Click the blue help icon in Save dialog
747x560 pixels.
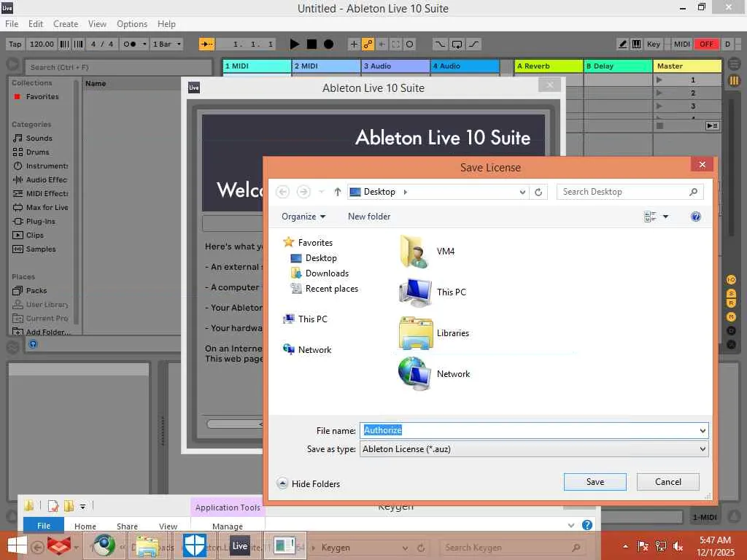click(x=695, y=217)
